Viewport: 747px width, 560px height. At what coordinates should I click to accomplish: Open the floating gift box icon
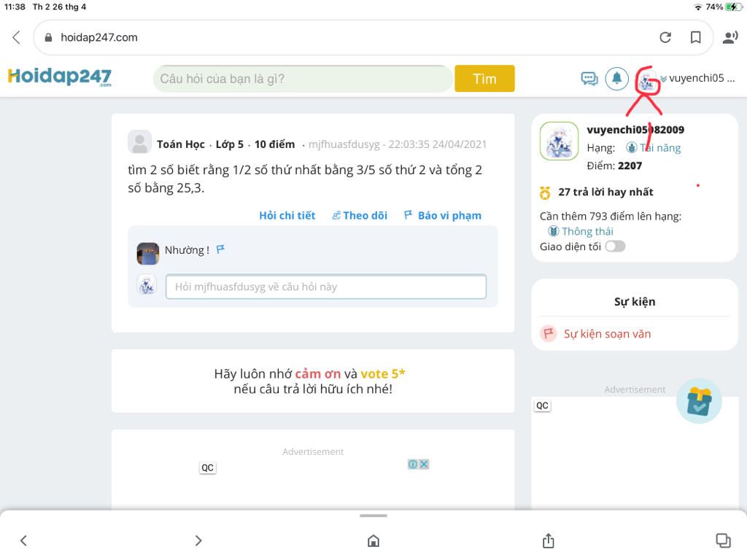point(699,402)
